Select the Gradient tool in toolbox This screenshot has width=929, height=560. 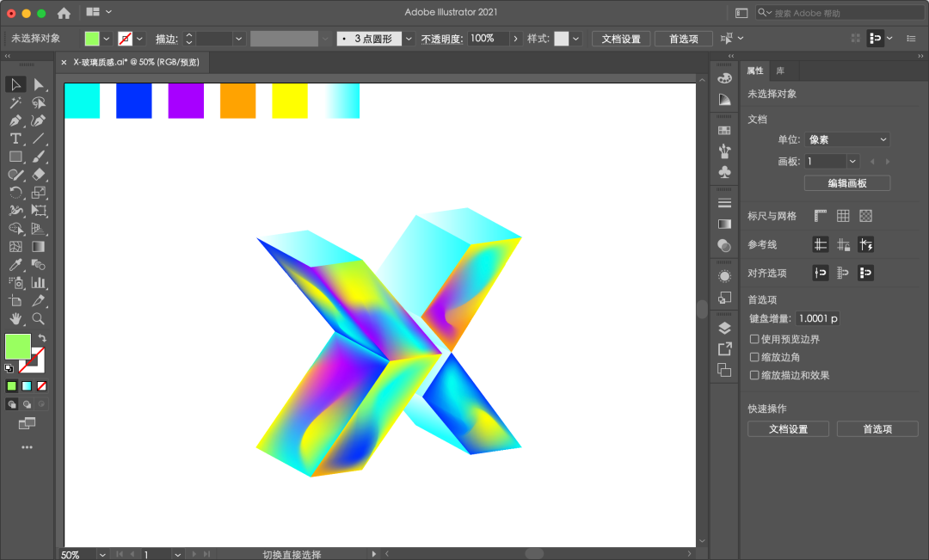39,247
